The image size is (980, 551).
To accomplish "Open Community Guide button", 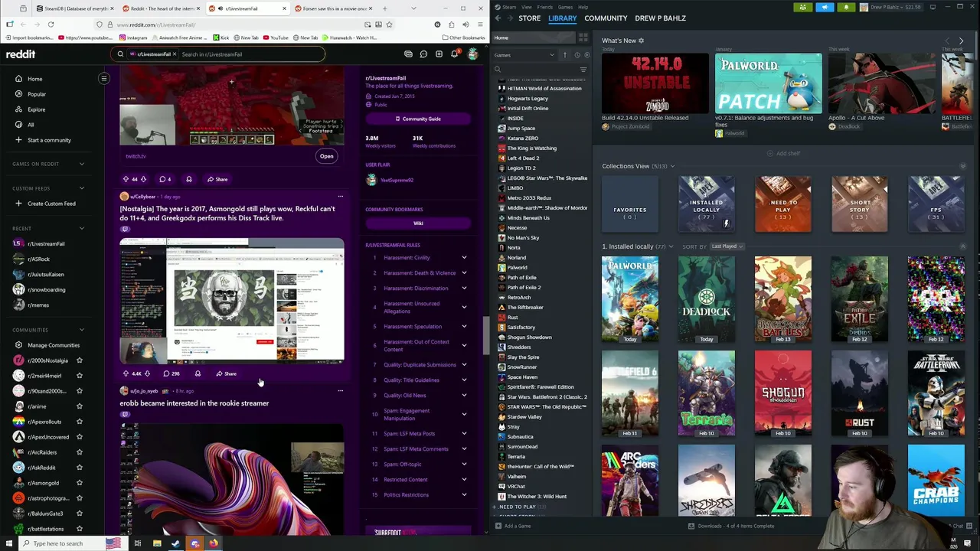I will tap(418, 119).
